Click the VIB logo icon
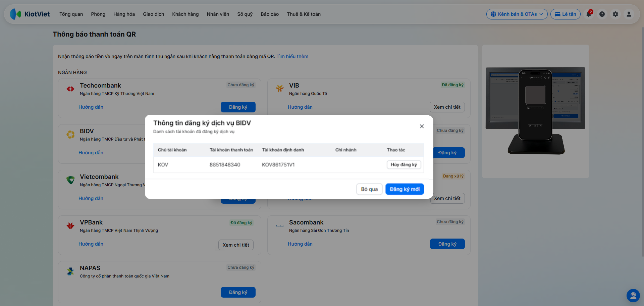 [x=280, y=89]
